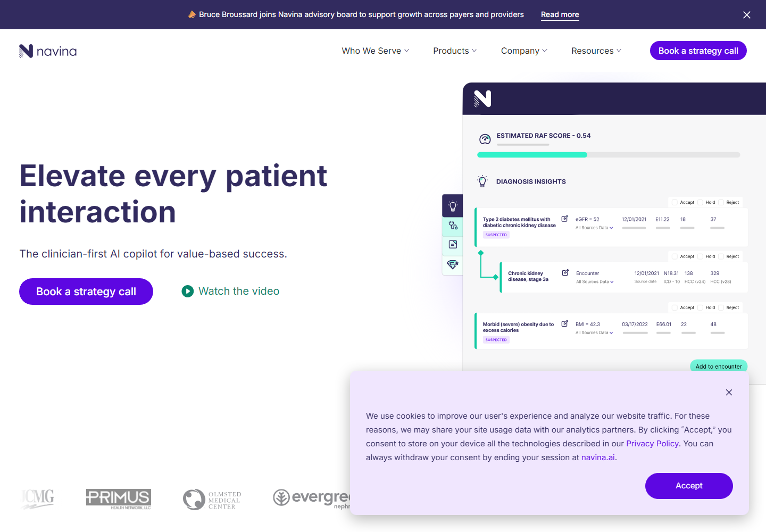Accept cookies in the consent popup
The width and height of the screenshot is (766, 532).
(x=689, y=486)
